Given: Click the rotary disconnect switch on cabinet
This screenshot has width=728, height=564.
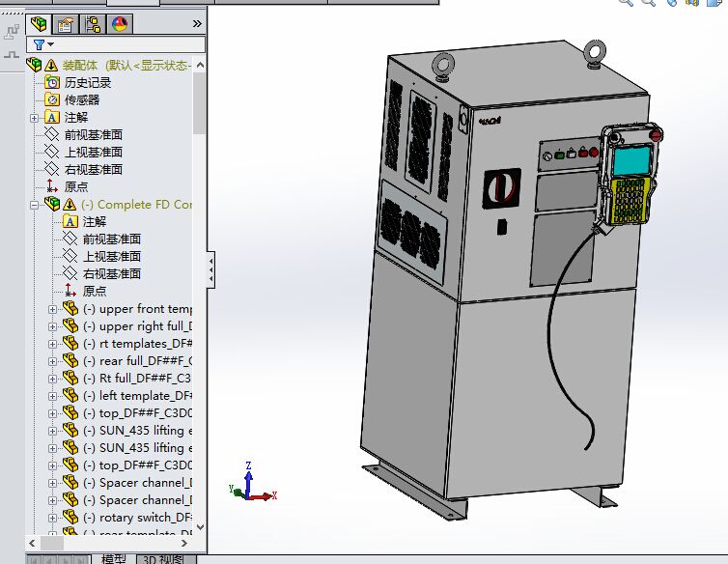Looking at the screenshot, I should click(x=502, y=188).
